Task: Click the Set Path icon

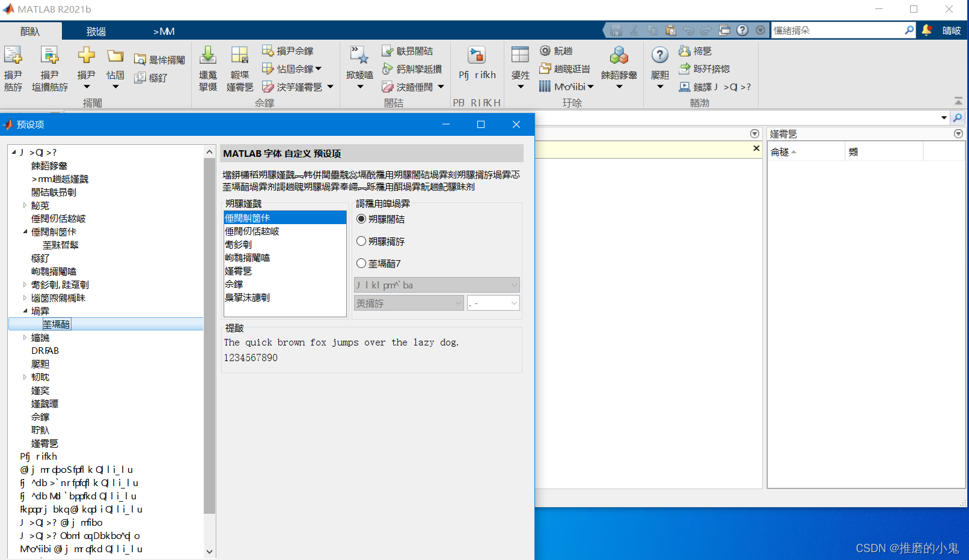Action: pos(545,68)
